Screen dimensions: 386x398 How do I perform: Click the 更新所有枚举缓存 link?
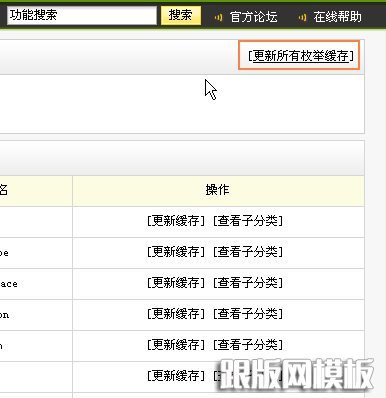[x=301, y=56]
